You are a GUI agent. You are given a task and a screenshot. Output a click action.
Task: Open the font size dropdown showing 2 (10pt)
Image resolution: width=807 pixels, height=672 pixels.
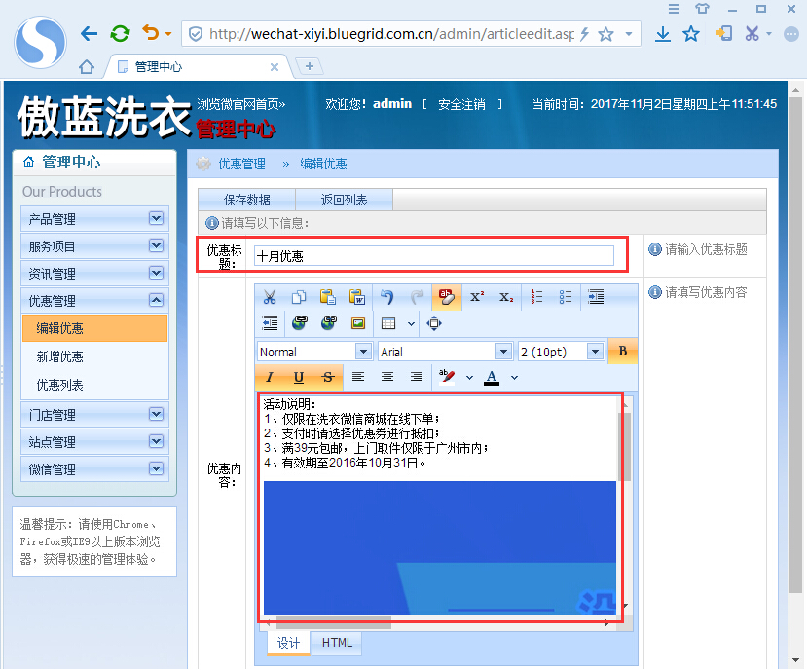tap(561, 351)
